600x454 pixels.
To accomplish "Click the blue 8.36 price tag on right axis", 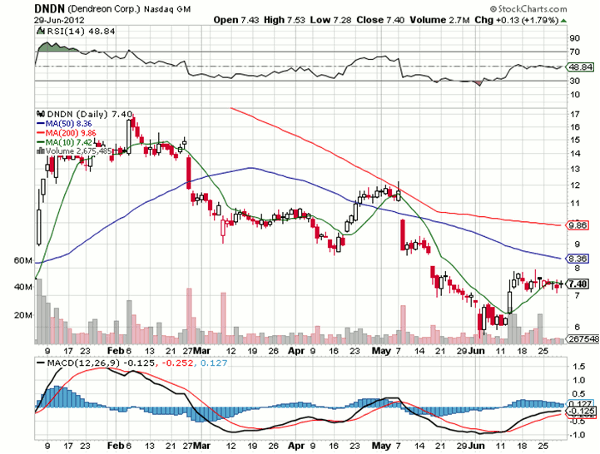I will (x=576, y=259).
